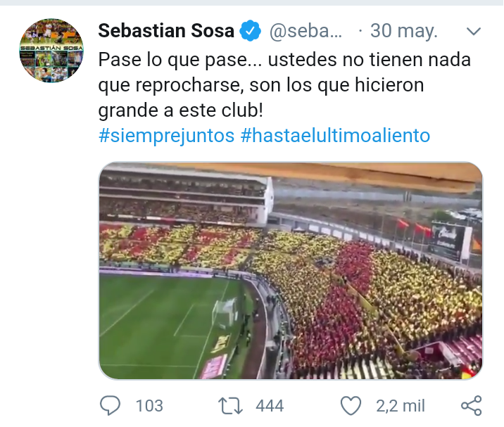Click the @seba... username handle
This screenshot has height=427, width=504.
pyautogui.click(x=306, y=31)
